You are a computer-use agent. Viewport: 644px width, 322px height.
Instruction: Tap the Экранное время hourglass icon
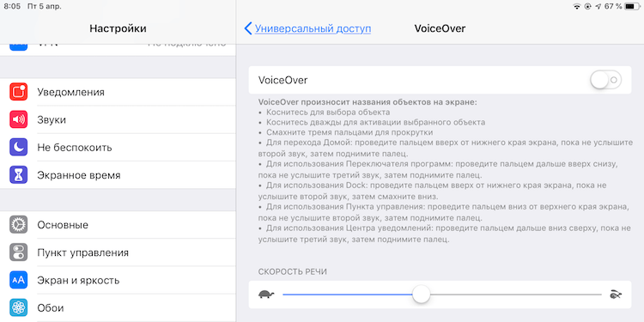click(19, 175)
